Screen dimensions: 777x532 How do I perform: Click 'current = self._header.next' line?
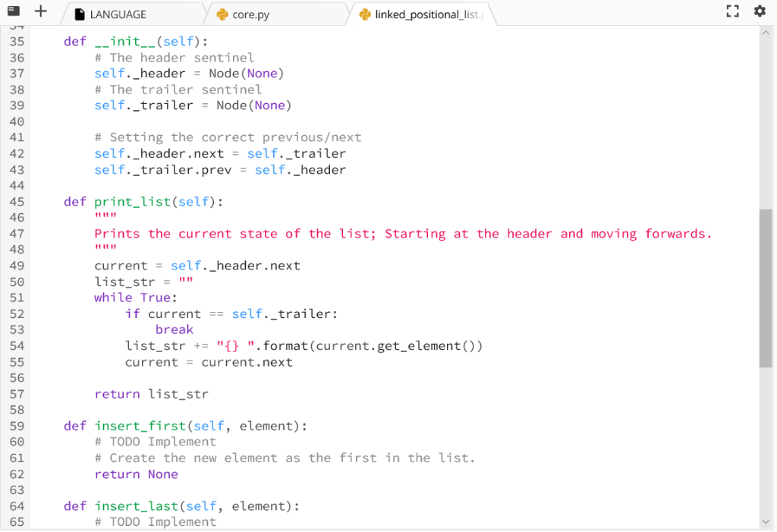click(197, 266)
